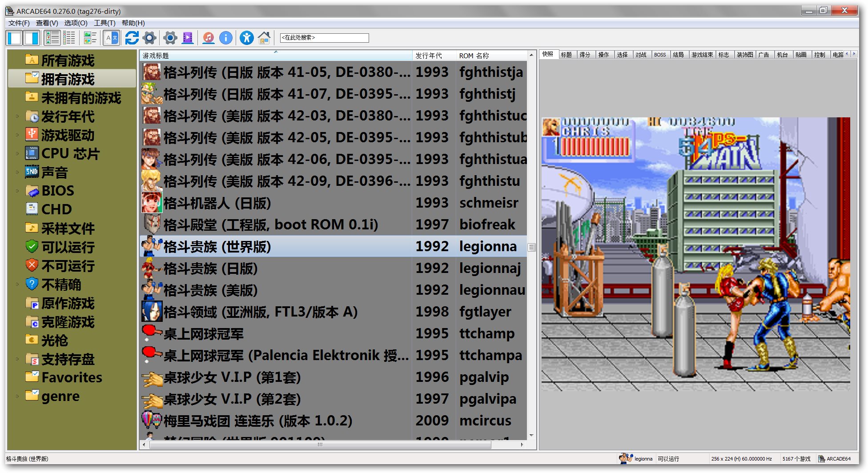The width and height of the screenshot is (868, 473).
Task: Select game 格斗贵族 (美版)
Action: point(334,290)
